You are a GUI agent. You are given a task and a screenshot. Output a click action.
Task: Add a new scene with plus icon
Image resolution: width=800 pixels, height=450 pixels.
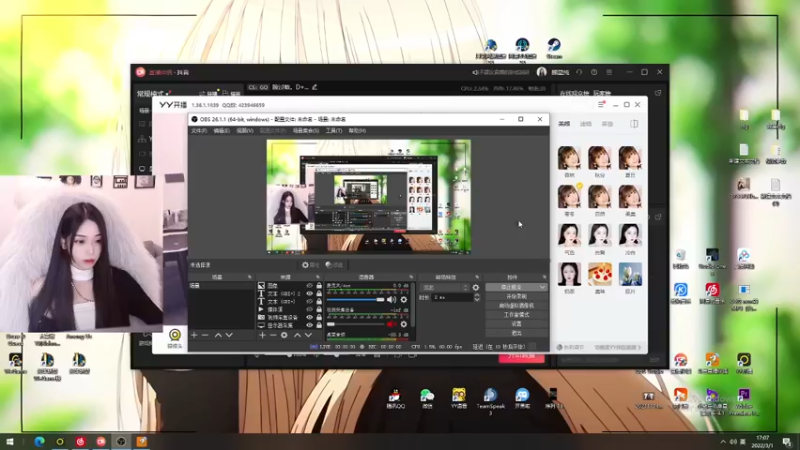pyautogui.click(x=194, y=335)
